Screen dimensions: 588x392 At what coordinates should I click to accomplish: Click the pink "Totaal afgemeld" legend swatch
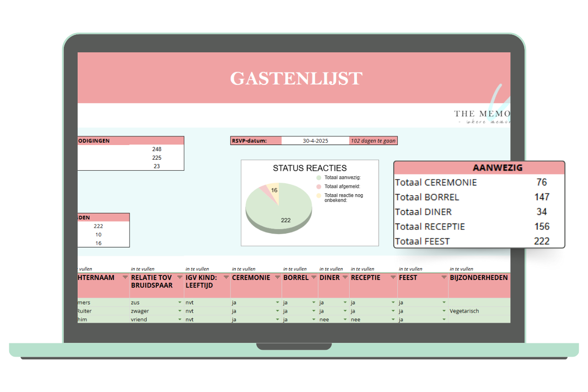[x=319, y=186]
